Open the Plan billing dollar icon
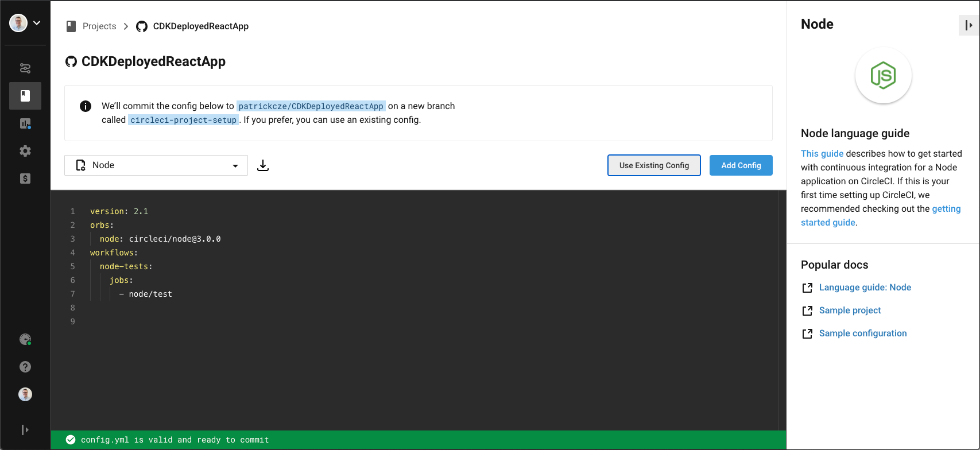Screen dimensions: 980x450 click(x=25, y=179)
